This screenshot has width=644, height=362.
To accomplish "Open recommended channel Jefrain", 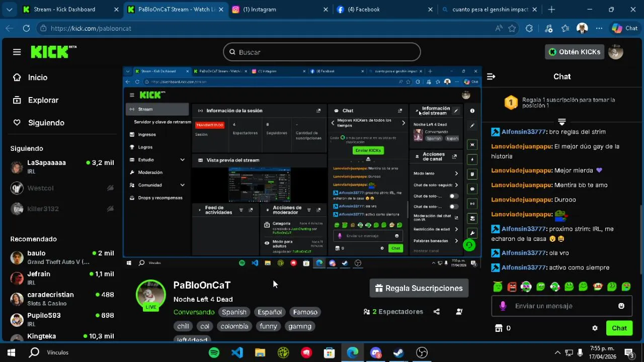I will coord(62,278).
